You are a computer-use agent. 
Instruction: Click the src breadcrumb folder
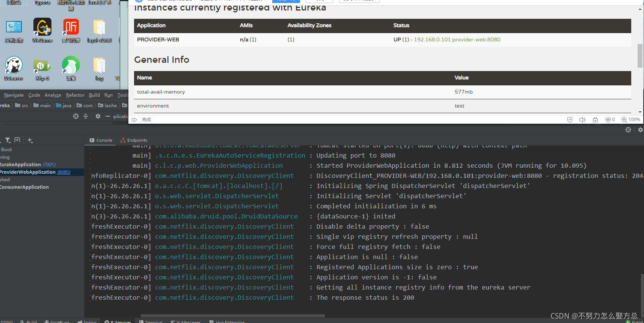(22, 106)
